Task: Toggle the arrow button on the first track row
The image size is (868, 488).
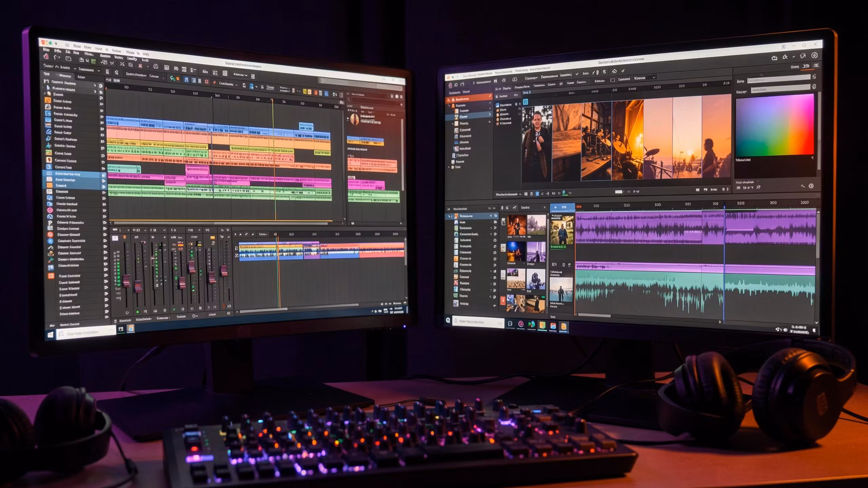Action: pos(100,86)
